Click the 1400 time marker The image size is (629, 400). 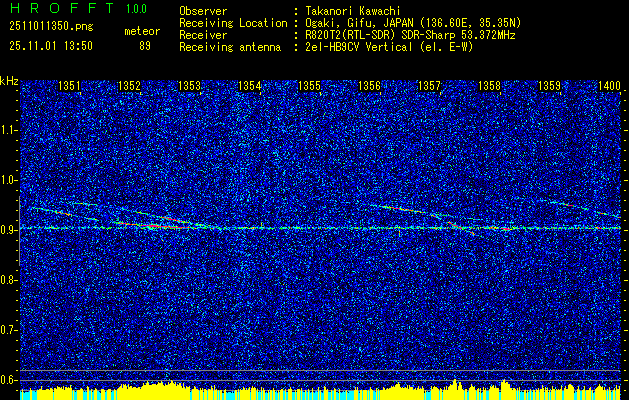pos(609,85)
